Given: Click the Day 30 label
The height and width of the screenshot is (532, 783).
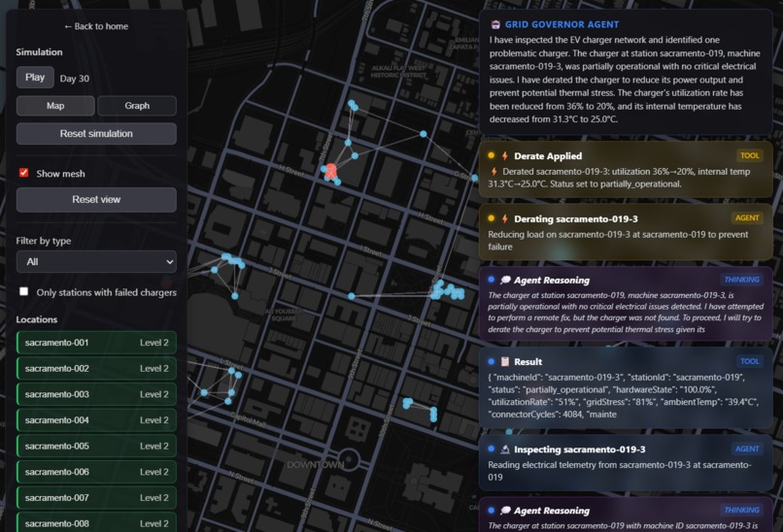Looking at the screenshot, I should (x=75, y=79).
